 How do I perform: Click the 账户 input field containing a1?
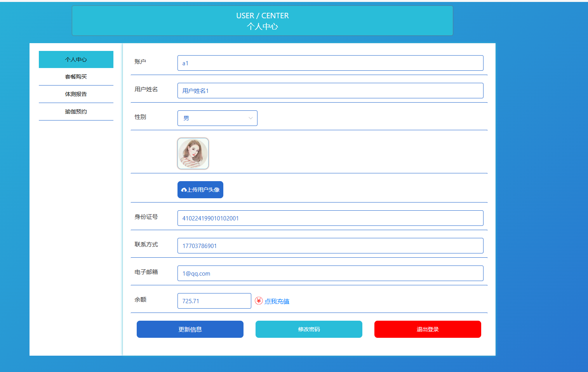(331, 63)
